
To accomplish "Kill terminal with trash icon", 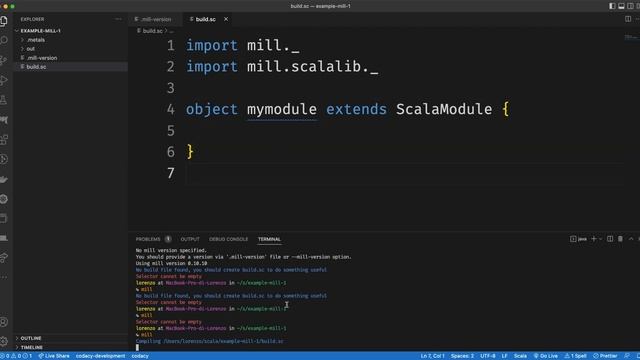I will 620,239.
